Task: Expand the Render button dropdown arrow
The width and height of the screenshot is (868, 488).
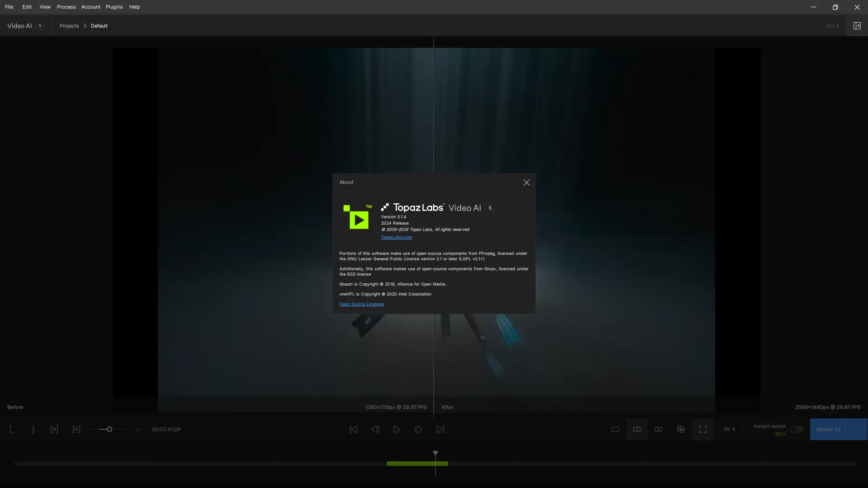Action: coord(856,429)
